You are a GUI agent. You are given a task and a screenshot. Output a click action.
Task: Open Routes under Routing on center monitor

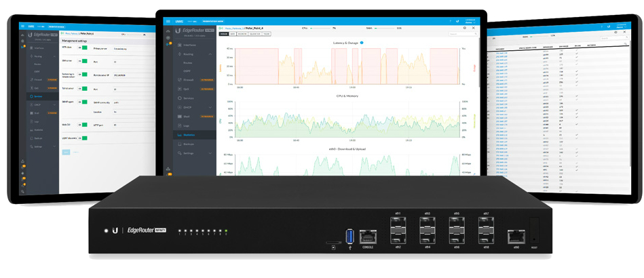pos(188,63)
